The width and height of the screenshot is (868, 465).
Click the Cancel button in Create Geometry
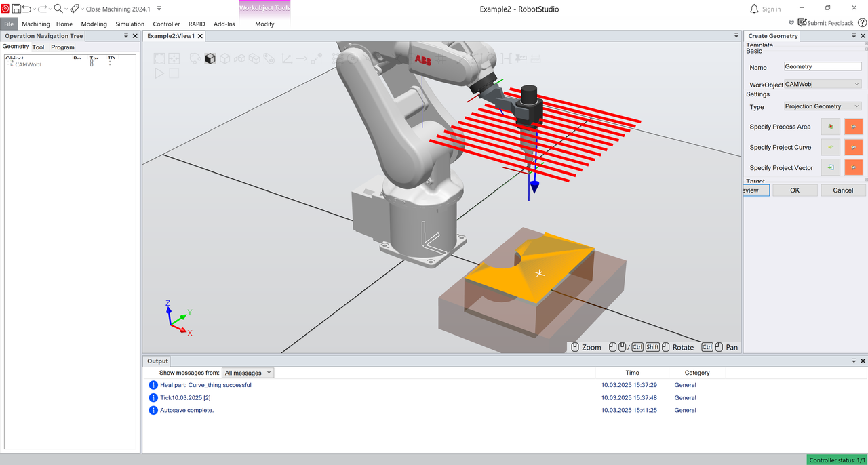(x=843, y=190)
